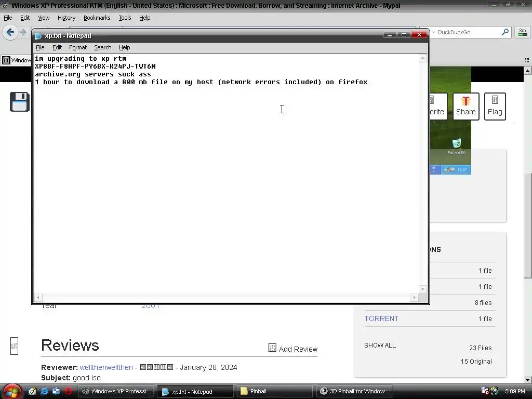The width and height of the screenshot is (532, 399).
Task: Open Mypal Help menu
Action: coord(144,18)
